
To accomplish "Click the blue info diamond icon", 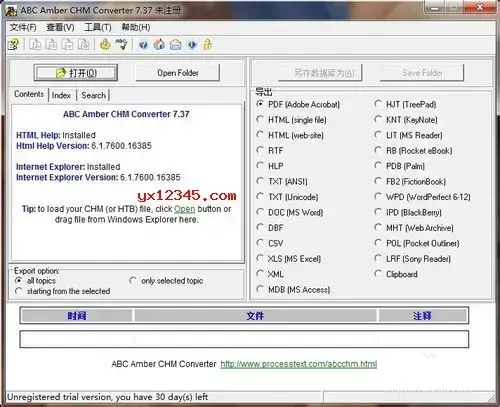I will pos(192,44).
